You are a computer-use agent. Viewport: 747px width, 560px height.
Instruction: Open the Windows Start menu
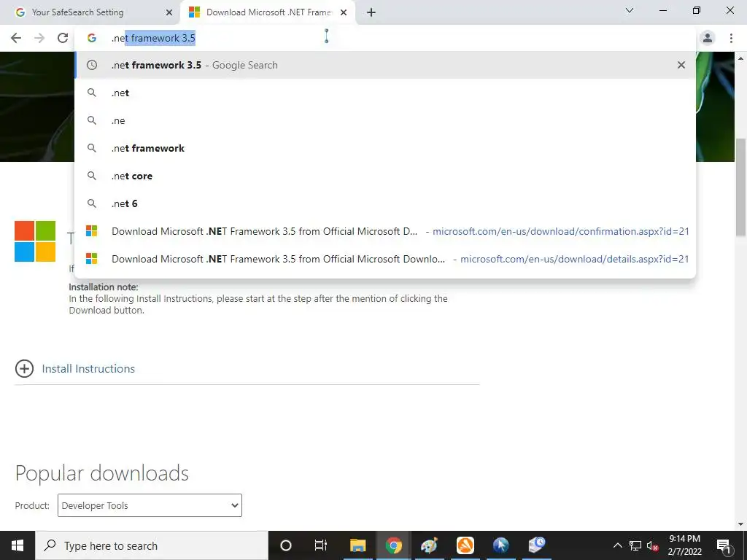pyautogui.click(x=18, y=545)
